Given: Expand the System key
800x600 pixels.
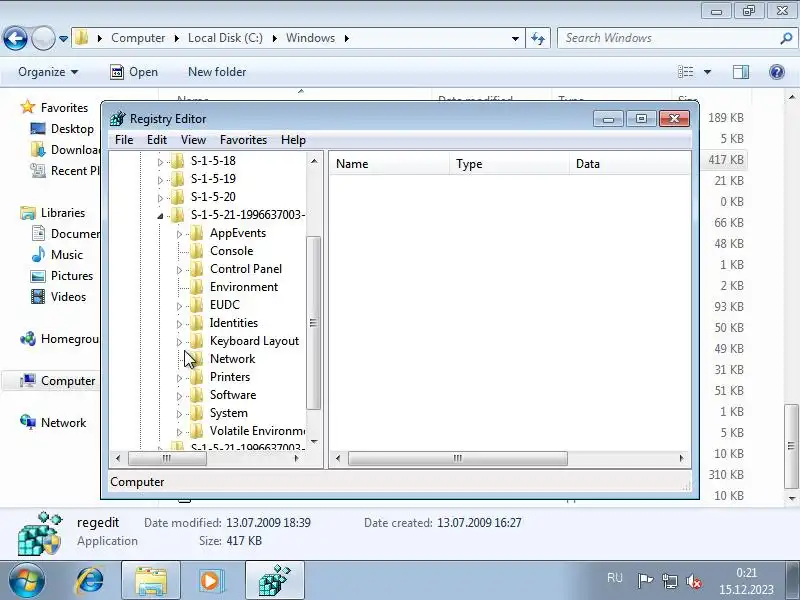Looking at the screenshot, I should coord(179,414).
